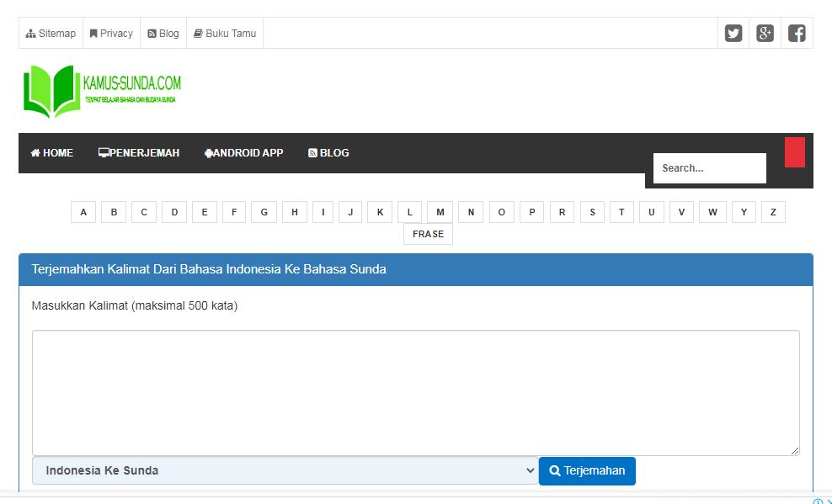Open the Privacy page link
Image resolution: width=832 pixels, height=504 pixels.
coord(111,33)
